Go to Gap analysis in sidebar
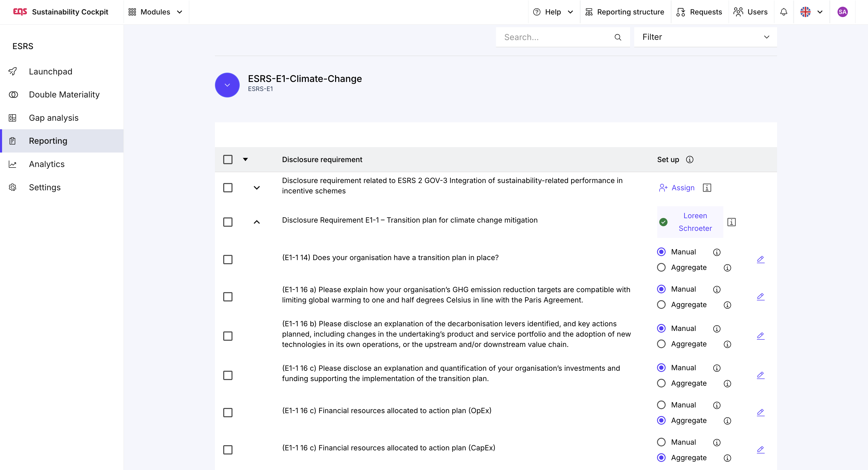Viewport: 868px width, 470px height. click(53, 118)
